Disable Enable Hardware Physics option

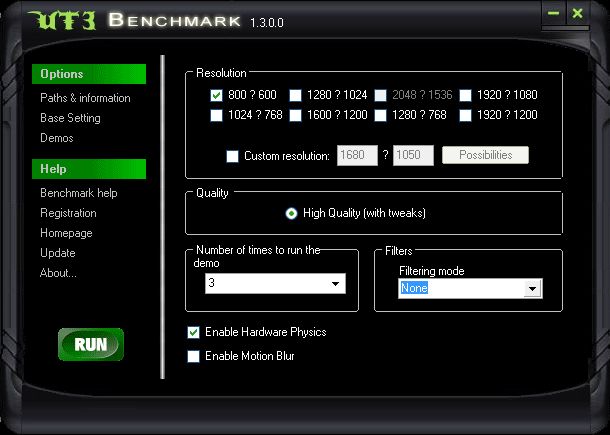pyautogui.click(x=193, y=333)
